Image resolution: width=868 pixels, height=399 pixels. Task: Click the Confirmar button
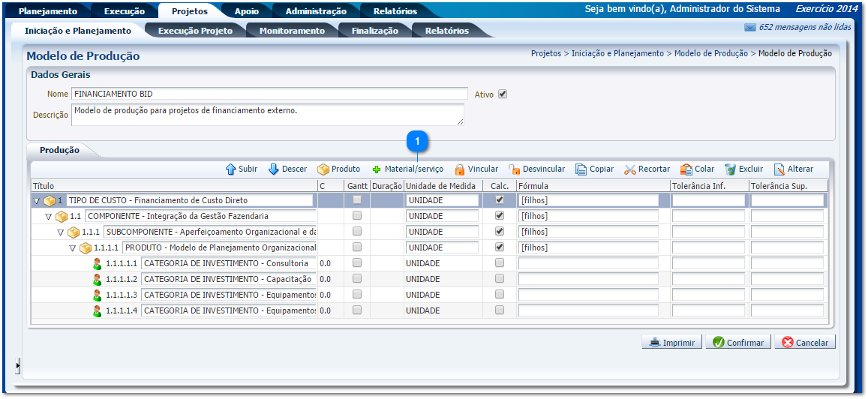(x=737, y=343)
